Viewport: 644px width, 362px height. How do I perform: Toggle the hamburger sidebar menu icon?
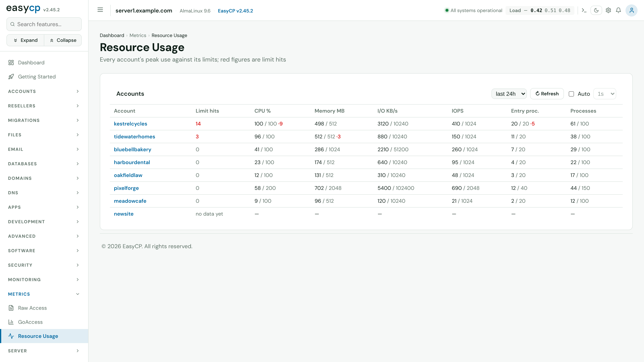(x=100, y=10)
